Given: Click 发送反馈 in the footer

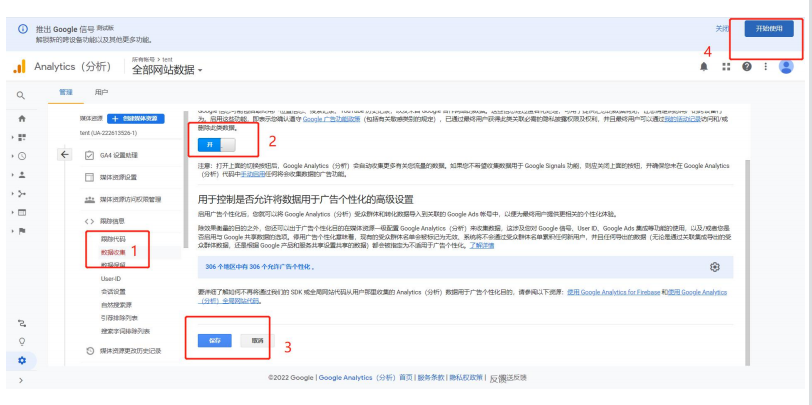Looking at the screenshot, I should [x=508, y=378].
